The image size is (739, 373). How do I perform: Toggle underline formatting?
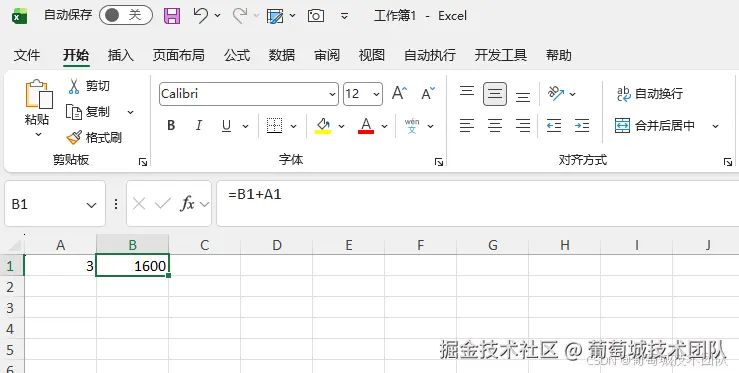[226, 125]
